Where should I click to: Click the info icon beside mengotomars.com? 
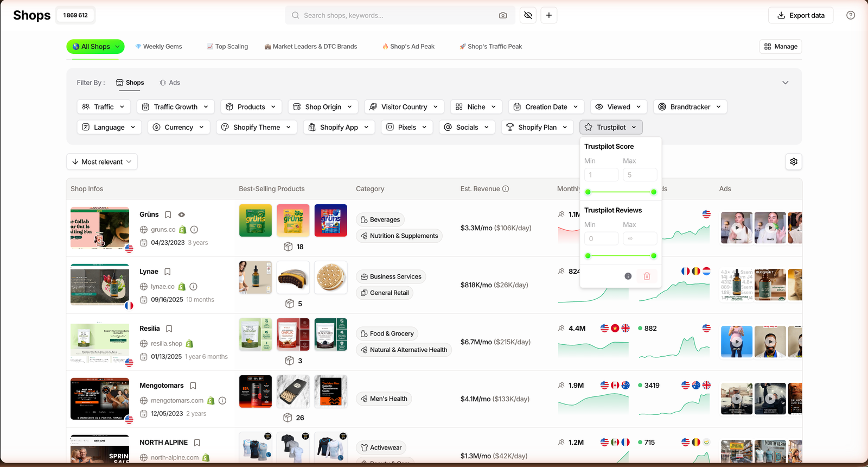[222, 401]
